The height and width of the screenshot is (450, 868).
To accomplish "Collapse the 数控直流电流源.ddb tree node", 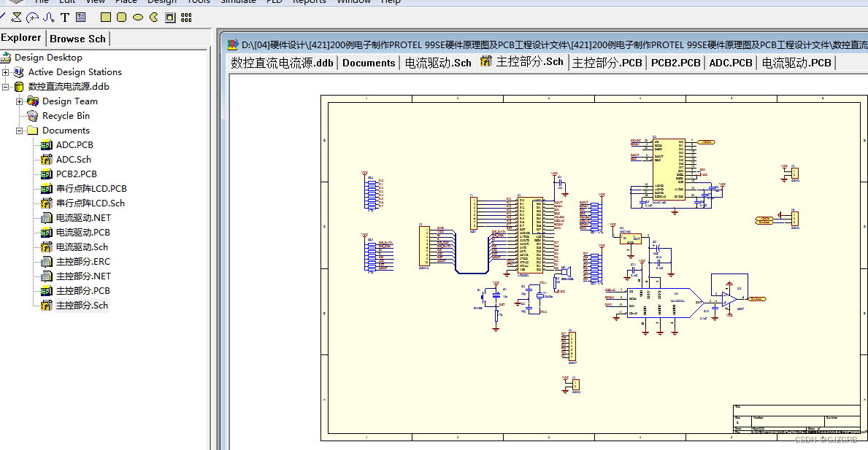I will pyautogui.click(x=5, y=86).
